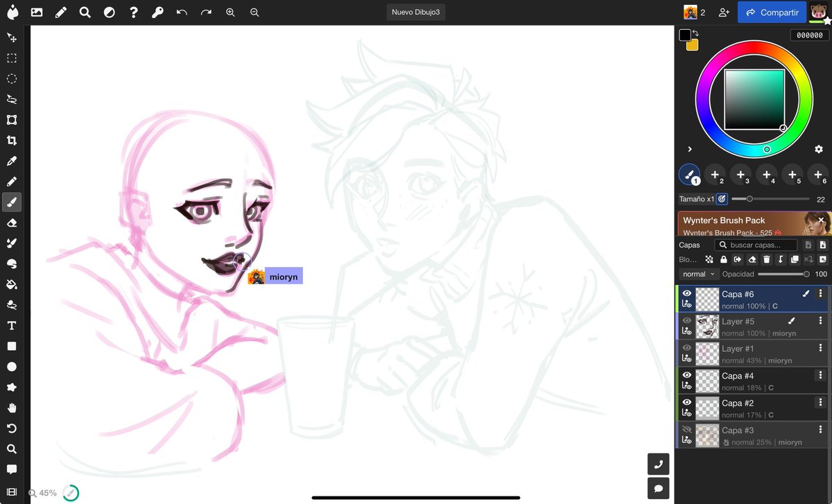Select the move/selection arrow tool
The image size is (832, 504).
12,37
